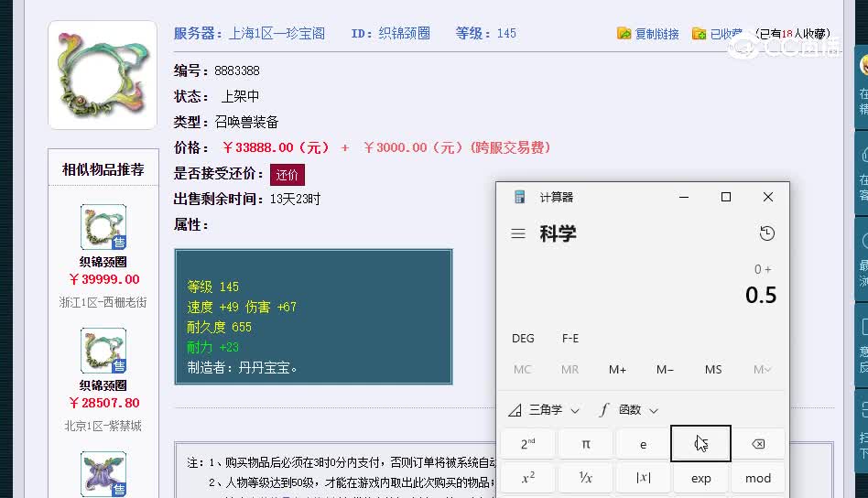Toggle DEG angle unit

[x=523, y=338]
